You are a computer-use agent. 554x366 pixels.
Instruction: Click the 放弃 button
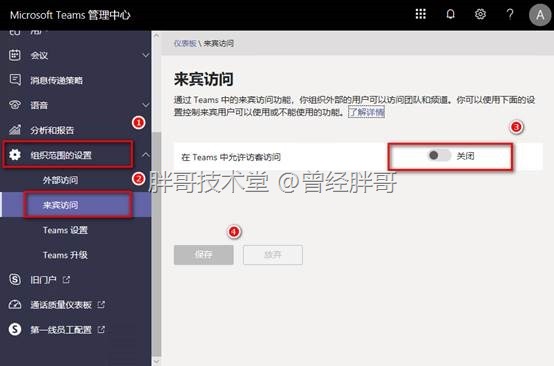pyautogui.click(x=273, y=255)
